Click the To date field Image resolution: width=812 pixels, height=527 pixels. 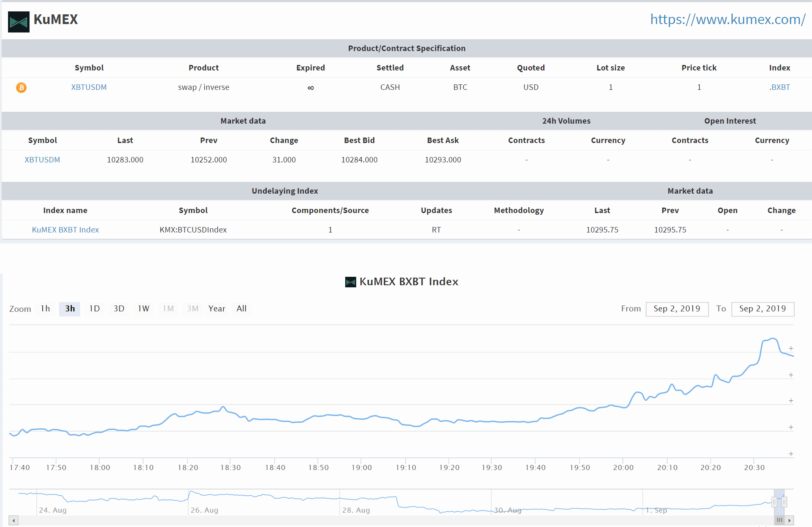point(763,309)
